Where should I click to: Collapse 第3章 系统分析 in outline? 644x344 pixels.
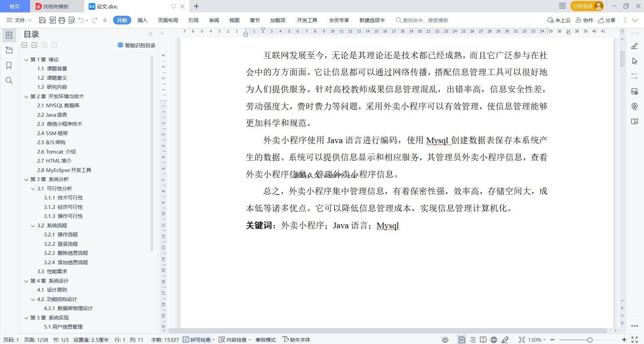point(26,179)
